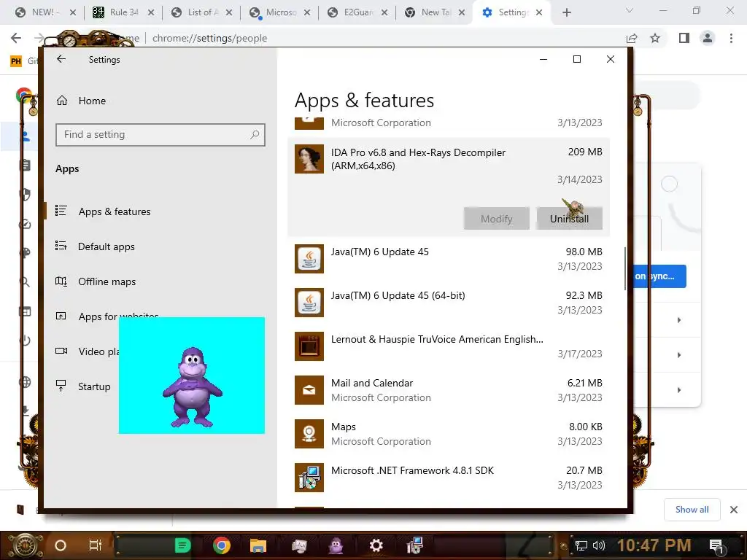Open Settings gear on taskbar

click(x=376, y=545)
